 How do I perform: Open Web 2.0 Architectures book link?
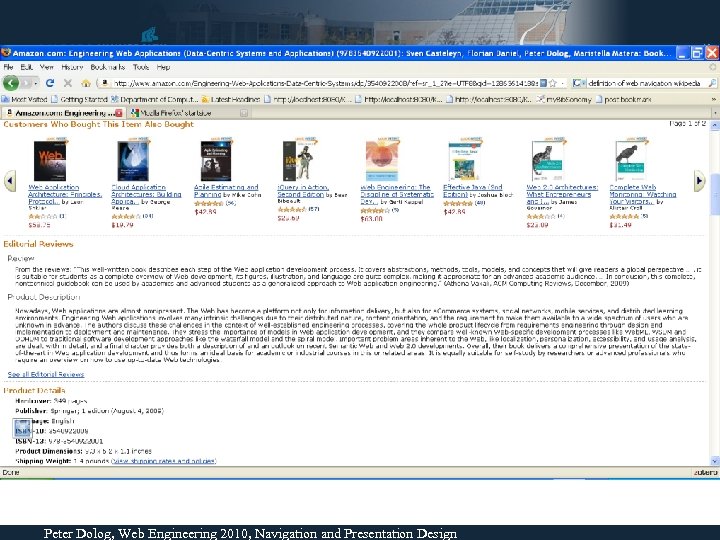(x=562, y=194)
